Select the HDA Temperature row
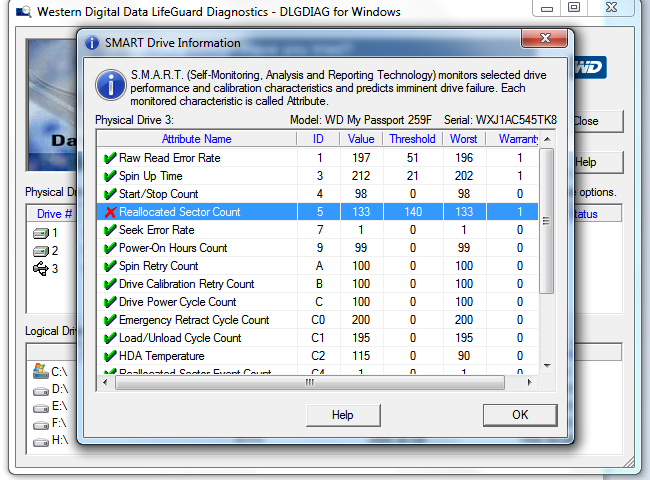 click(x=318, y=356)
